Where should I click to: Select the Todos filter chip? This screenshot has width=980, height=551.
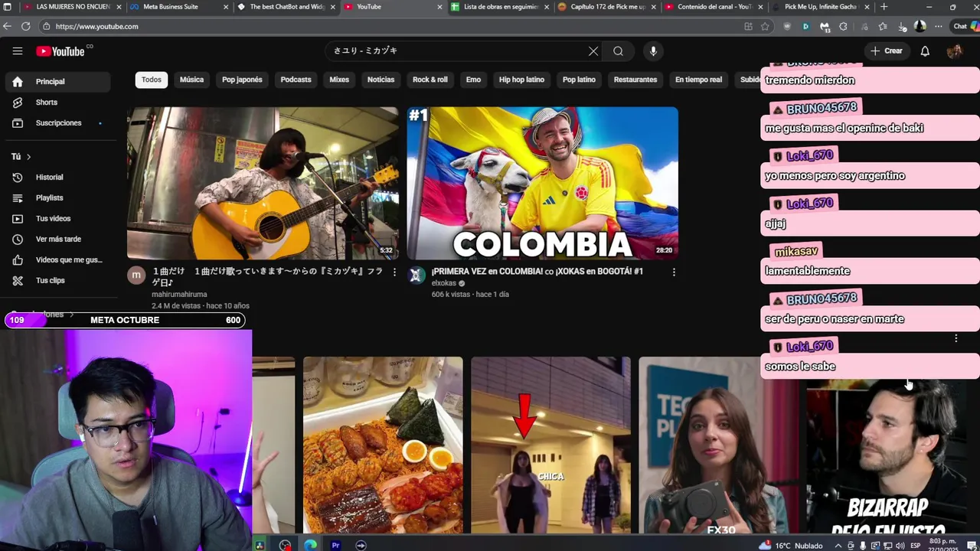(152, 80)
